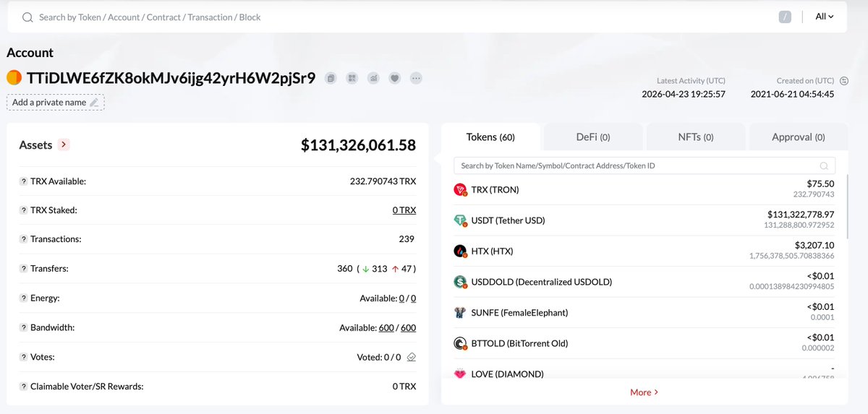Viewport: 868px width, 414px height.
Task: Click the Energy help icon
Action: click(x=23, y=298)
